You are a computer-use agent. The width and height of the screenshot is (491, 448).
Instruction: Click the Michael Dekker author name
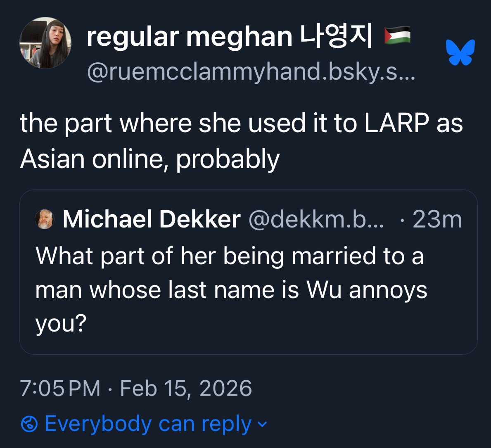click(152, 219)
